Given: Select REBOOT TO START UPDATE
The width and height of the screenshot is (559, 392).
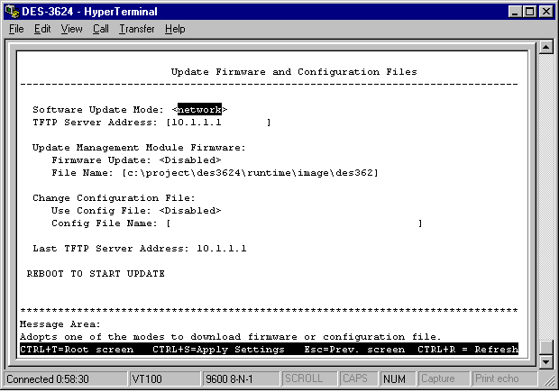Looking at the screenshot, I should click(96, 273).
